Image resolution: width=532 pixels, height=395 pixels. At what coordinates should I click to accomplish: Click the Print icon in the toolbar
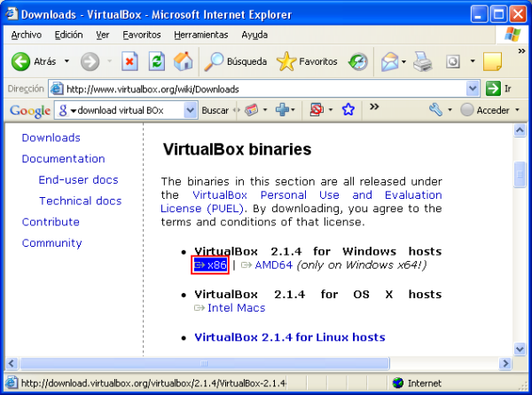tap(423, 62)
